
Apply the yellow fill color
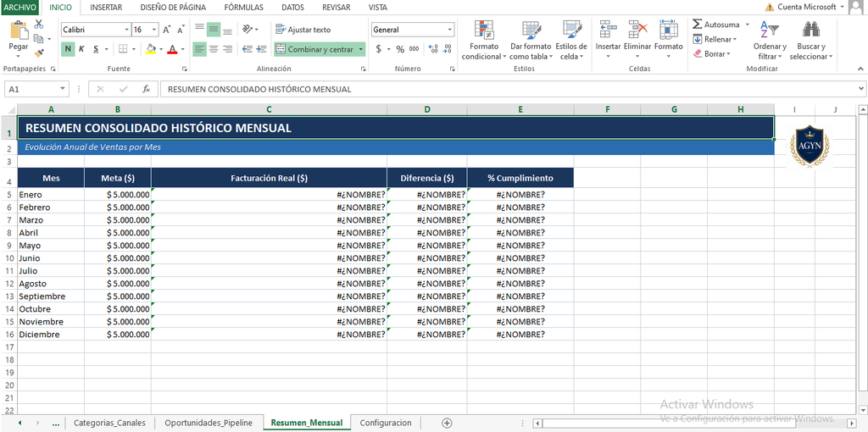pyautogui.click(x=151, y=49)
